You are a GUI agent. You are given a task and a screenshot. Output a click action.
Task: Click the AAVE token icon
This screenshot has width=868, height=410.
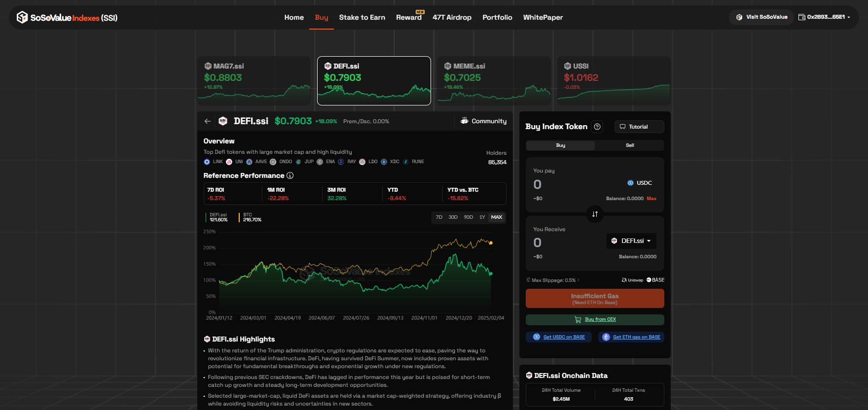click(x=250, y=162)
